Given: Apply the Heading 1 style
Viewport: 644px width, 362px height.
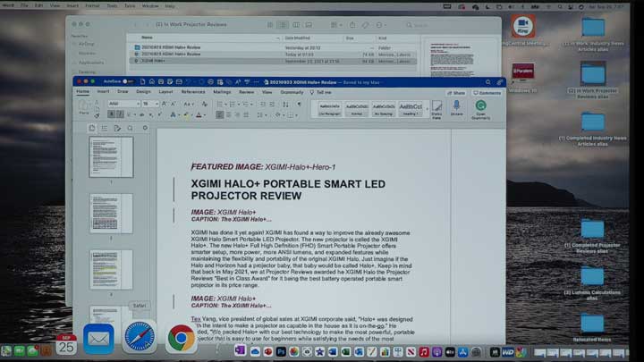Looking at the screenshot, I should (411, 109).
